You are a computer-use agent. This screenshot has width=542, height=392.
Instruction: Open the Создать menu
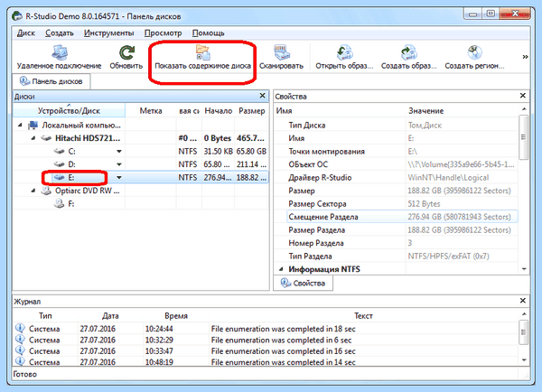click(x=60, y=33)
